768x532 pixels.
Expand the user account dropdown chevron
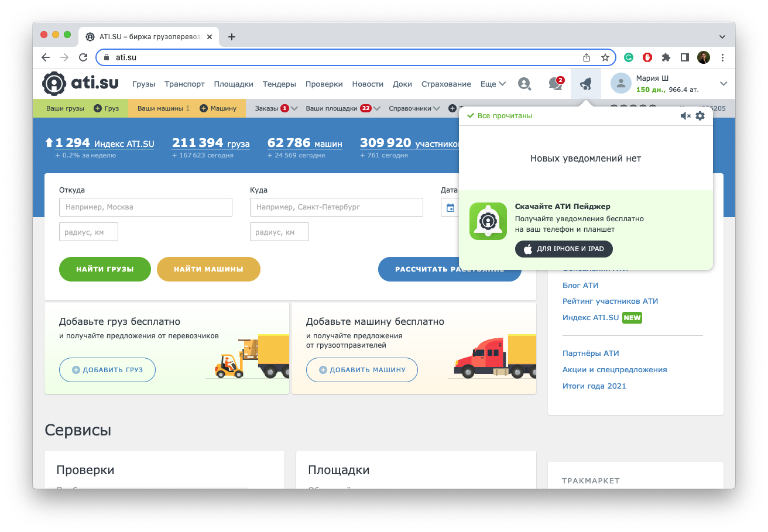click(x=724, y=84)
